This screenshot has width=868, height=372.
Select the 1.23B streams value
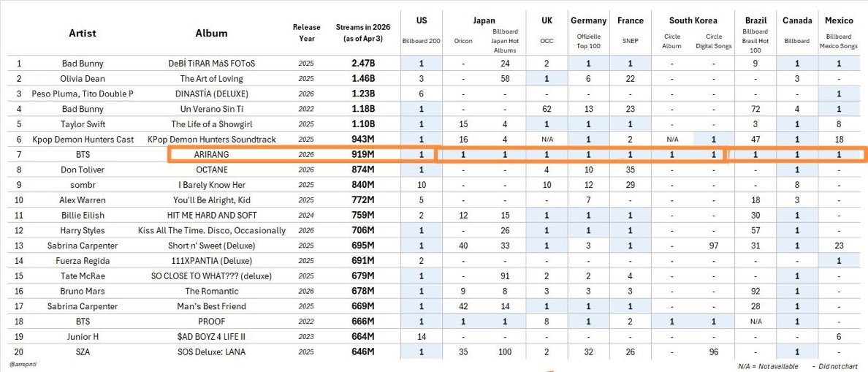[x=363, y=94]
